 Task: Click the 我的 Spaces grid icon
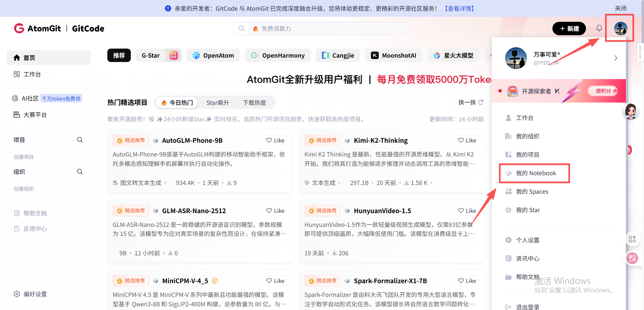coord(508,191)
